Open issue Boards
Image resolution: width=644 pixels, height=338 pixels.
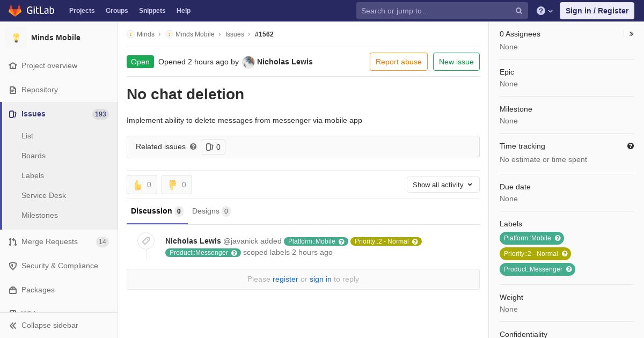(33, 156)
